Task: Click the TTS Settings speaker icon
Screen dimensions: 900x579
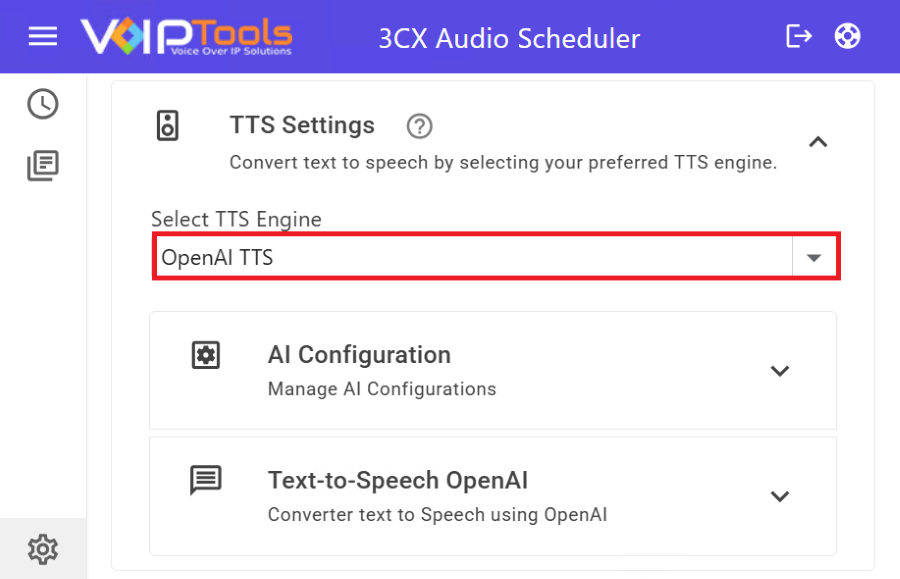Action: pyautogui.click(x=168, y=126)
